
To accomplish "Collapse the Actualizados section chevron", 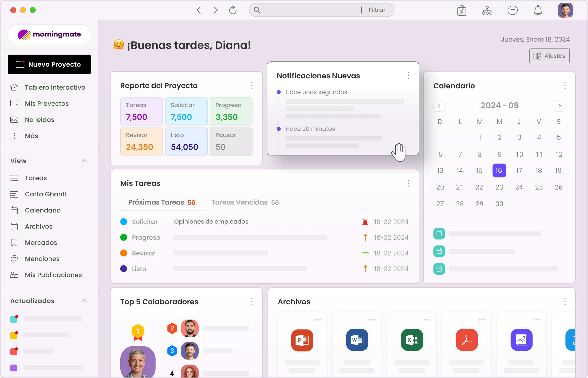I will (85, 301).
